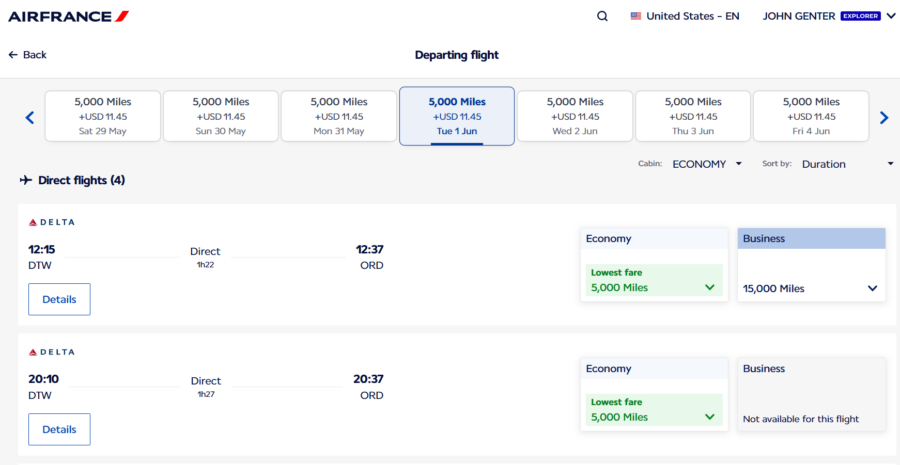This screenshot has height=465, width=900.
Task: Go Back to previous page
Action: click(x=28, y=55)
